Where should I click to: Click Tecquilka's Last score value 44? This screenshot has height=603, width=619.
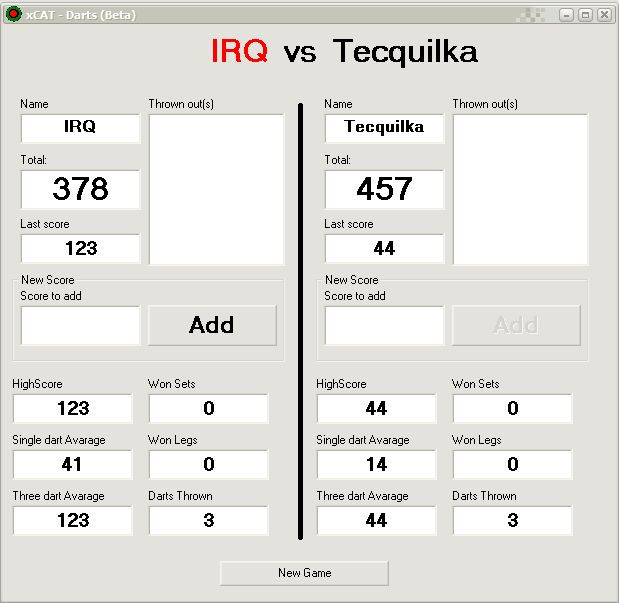pos(385,248)
